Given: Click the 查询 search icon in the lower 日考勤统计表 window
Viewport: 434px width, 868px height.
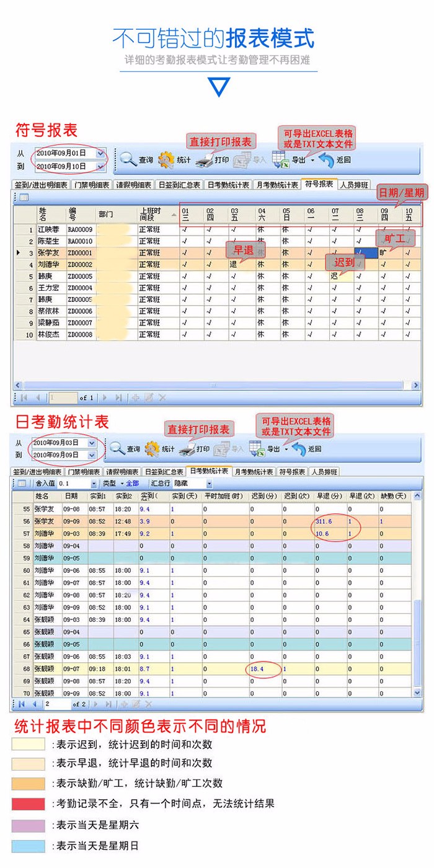Looking at the screenshot, I should (117, 448).
